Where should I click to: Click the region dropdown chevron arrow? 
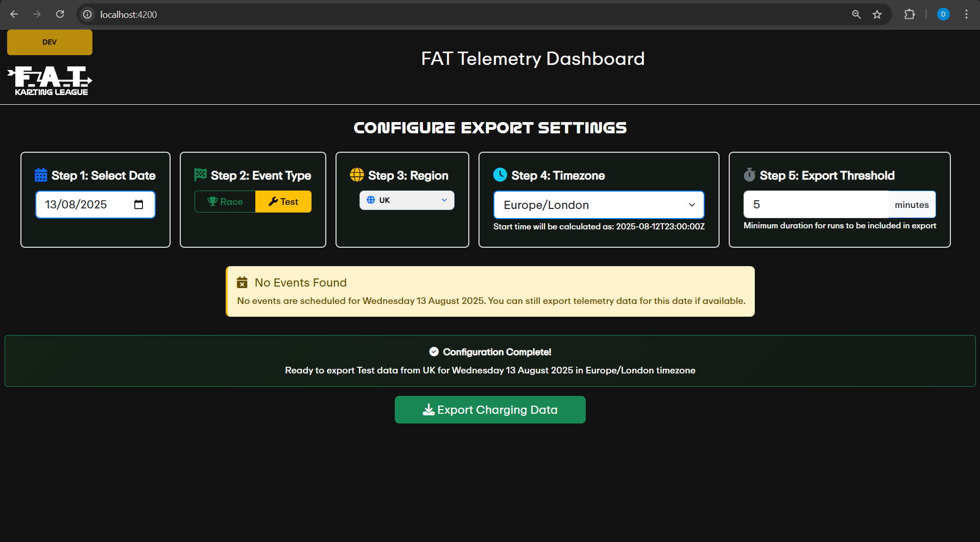coord(444,200)
